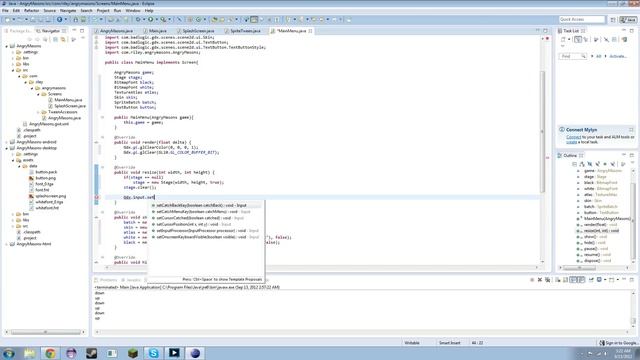Switch to the SplashScreen.java editor tab
Viewport: 640px width, 360px height.
198,31
